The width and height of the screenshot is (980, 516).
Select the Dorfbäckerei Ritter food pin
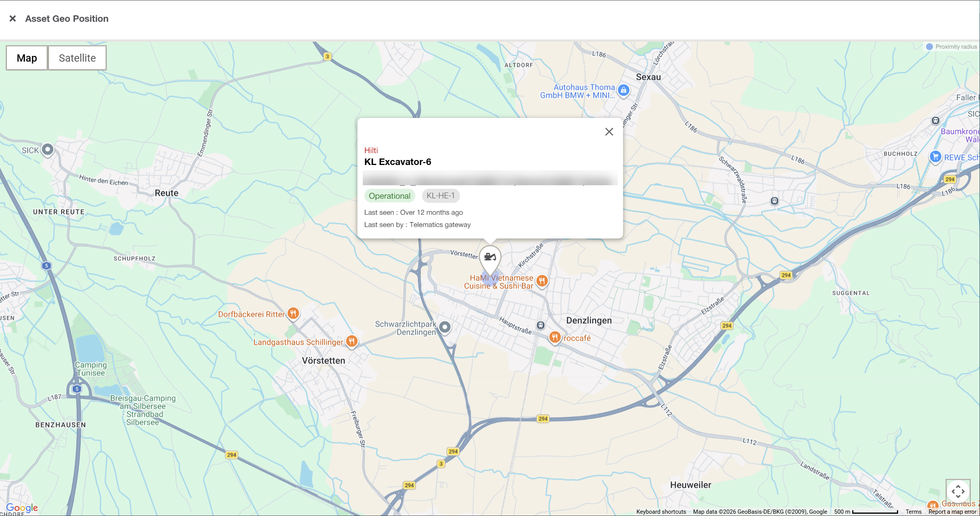(293, 314)
